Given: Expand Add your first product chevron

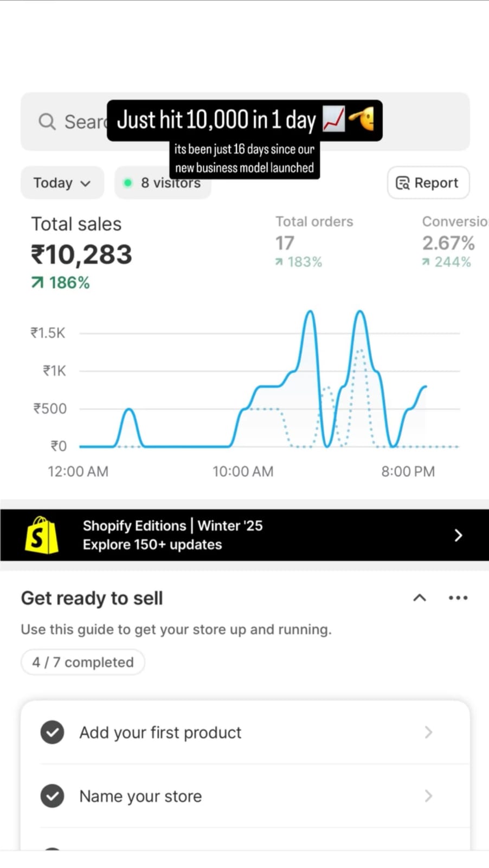Looking at the screenshot, I should coord(428,732).
